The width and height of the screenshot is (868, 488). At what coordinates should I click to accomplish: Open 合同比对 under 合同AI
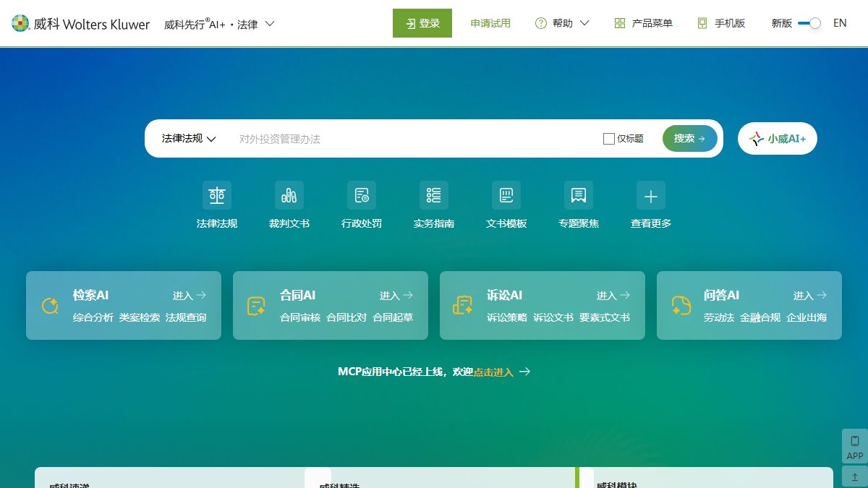(x=346, y=317)
